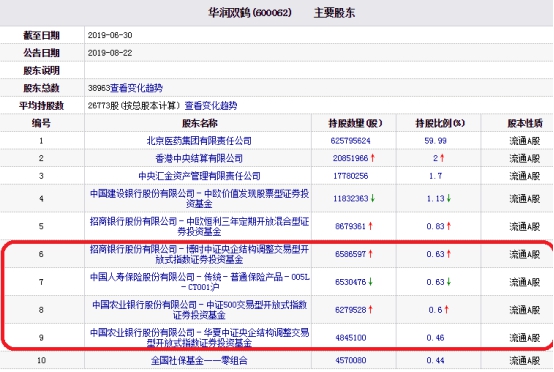The image size is (554, 372).
Task: Click red up arrow beside 6279528
Action: [x=370, y=310]
